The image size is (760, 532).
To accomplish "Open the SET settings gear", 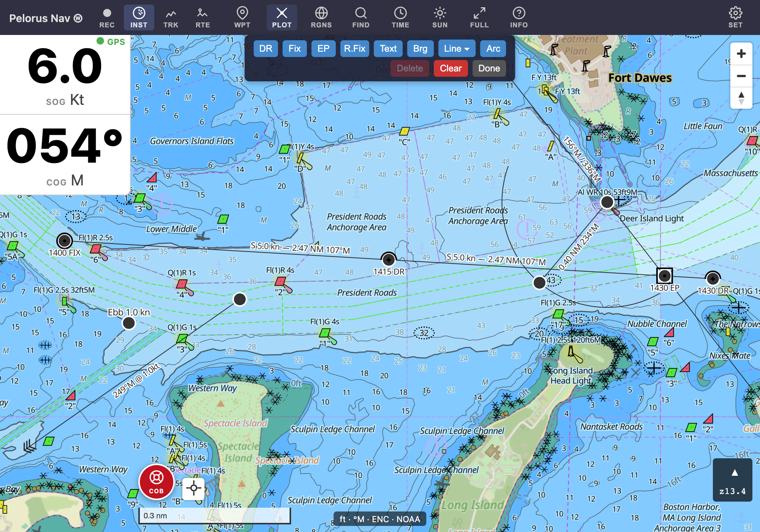I will 735,18.
